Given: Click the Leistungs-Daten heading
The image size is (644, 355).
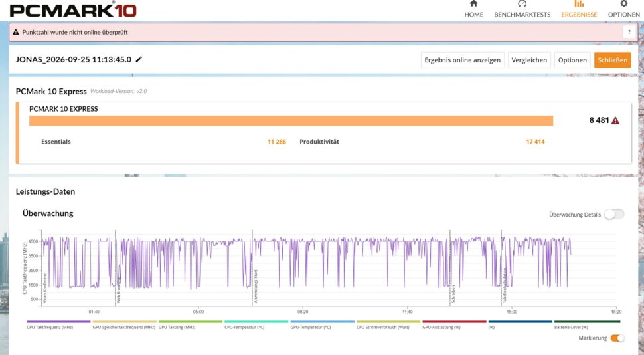Looking at the screenshot, I should 45,191.
